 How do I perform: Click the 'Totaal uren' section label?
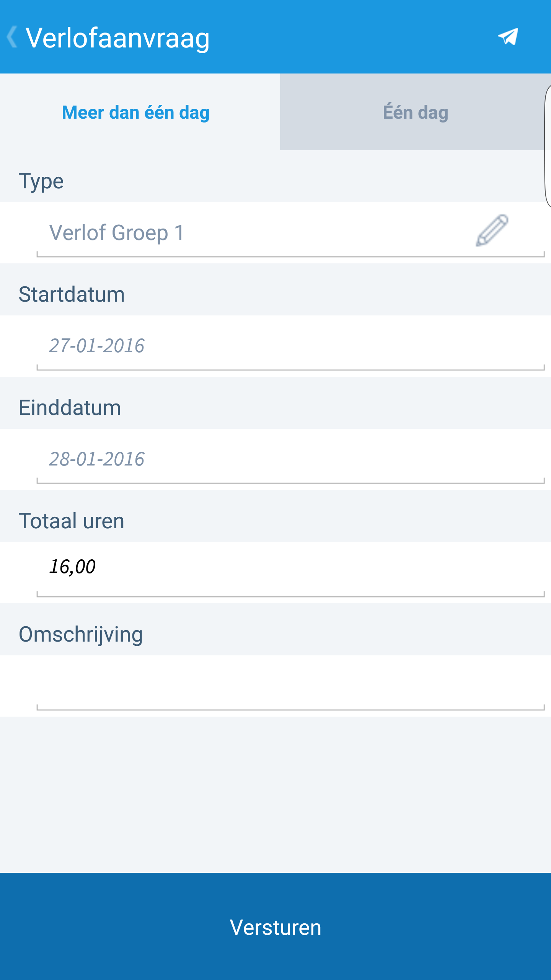(72, 521)
